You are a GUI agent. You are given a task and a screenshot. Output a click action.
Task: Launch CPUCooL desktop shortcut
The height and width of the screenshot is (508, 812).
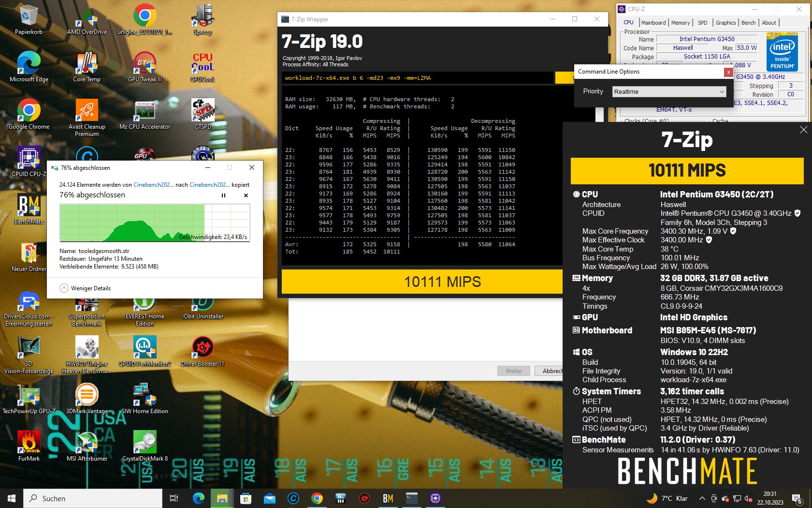pyautogui.click(x=203, y=67)
